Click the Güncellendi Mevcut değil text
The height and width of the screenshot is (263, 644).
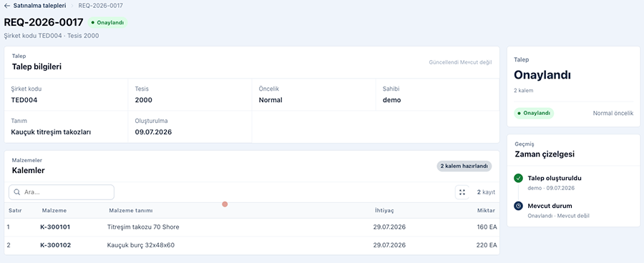pos(460,62)
